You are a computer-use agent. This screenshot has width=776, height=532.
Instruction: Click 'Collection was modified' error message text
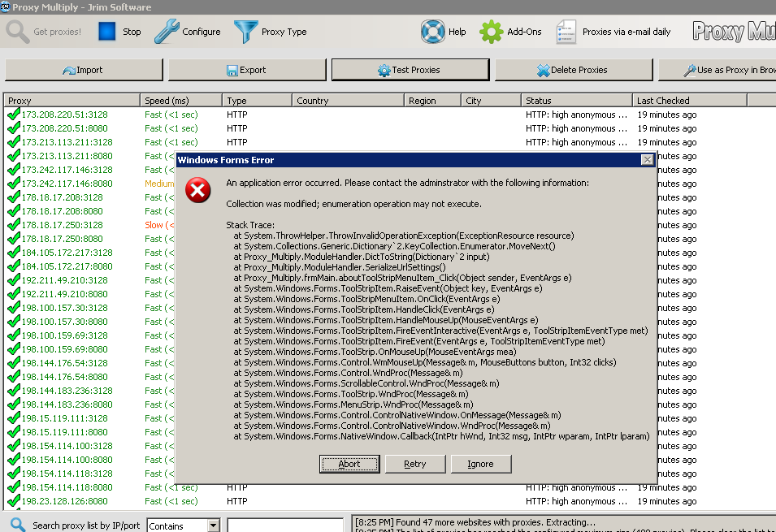353,204
